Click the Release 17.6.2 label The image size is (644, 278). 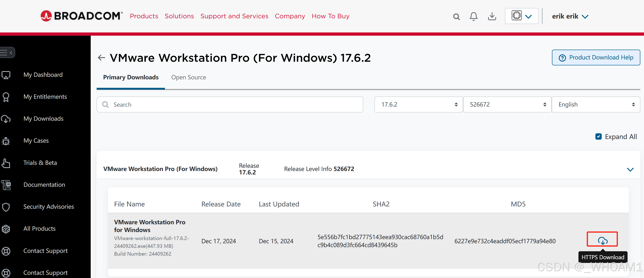[x=249, y=169]
